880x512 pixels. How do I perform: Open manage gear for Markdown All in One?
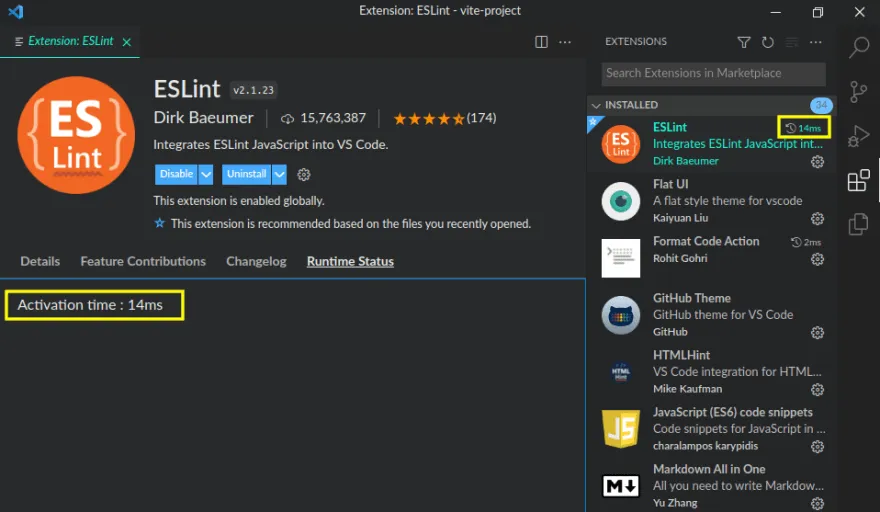[x=818, y=503]
